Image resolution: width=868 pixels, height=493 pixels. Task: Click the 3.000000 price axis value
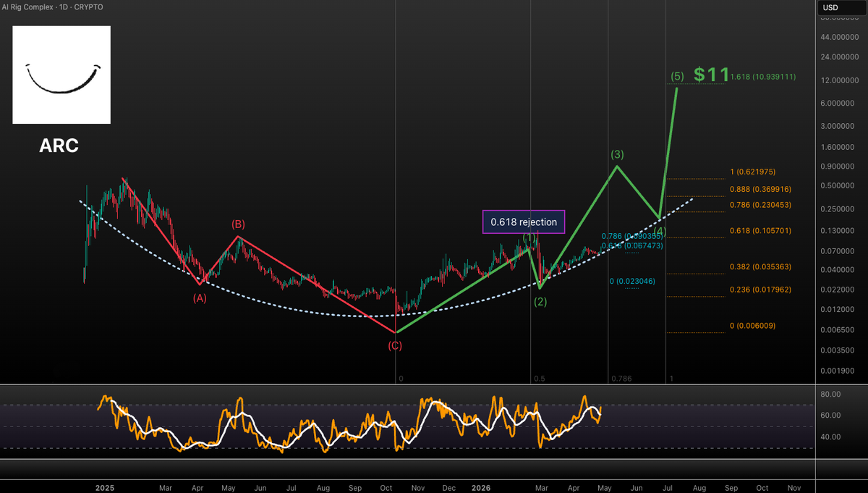point(838,125)
